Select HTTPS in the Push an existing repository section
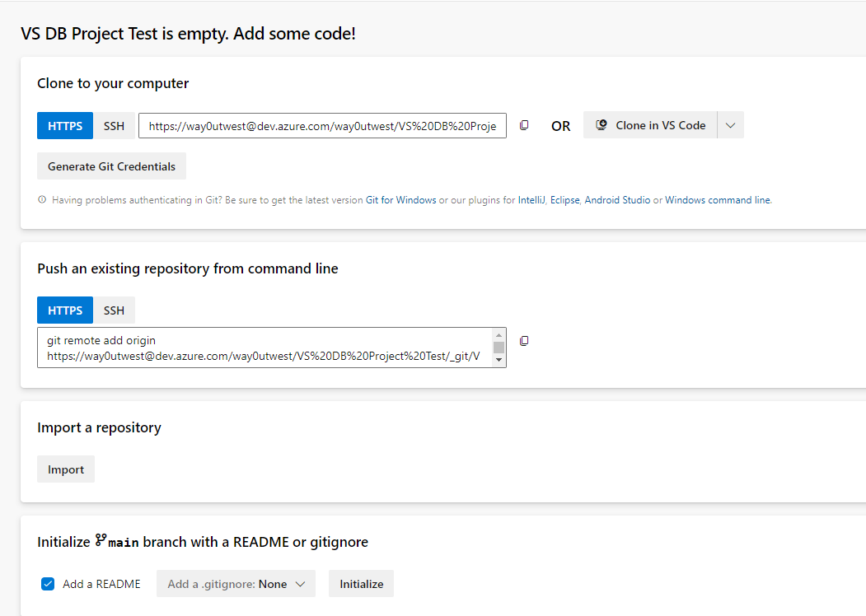This screenshot has width=866, height=616. (65, 310)
